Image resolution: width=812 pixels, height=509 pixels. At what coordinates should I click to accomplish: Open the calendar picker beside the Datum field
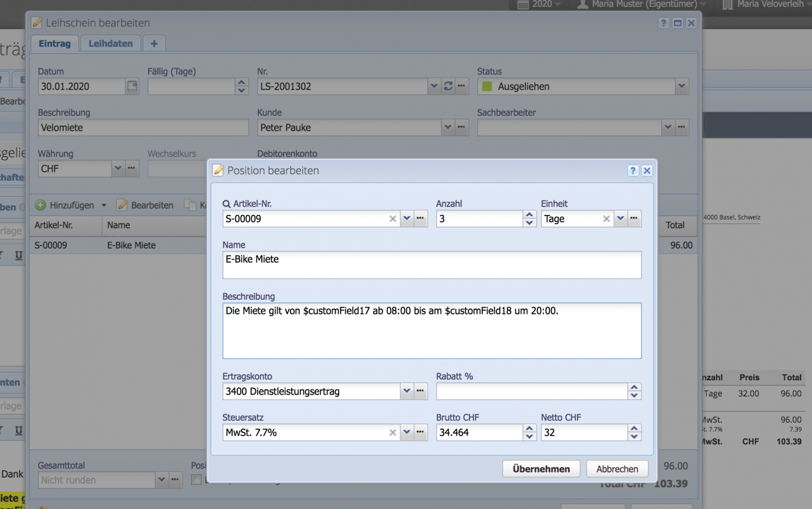[131, 86]
